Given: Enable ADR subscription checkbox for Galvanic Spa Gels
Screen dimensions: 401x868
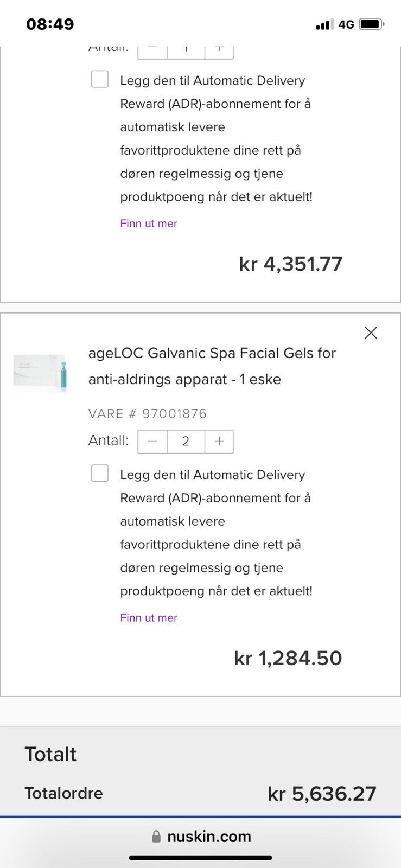Looking at the screenshot, I should pyautogui.click(x=100, y=473).
